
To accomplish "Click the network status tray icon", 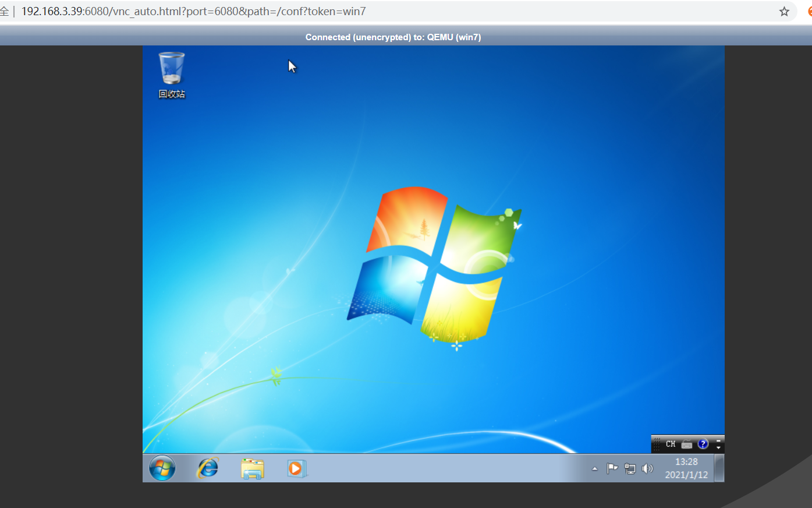I will (630, 468).
